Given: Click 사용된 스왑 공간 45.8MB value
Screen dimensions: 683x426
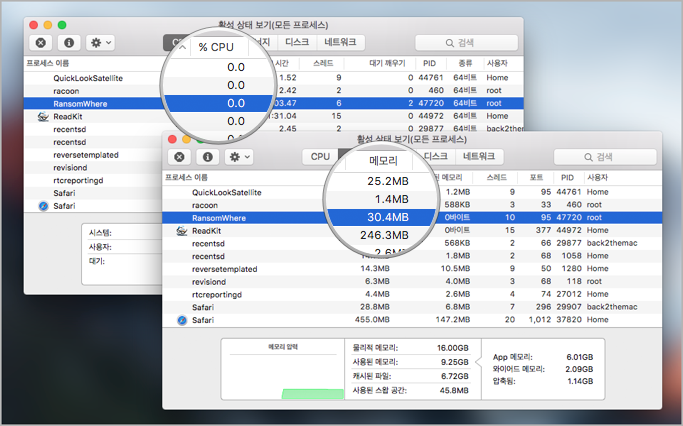Looking at the screenshot, I should tap(454, 390).
